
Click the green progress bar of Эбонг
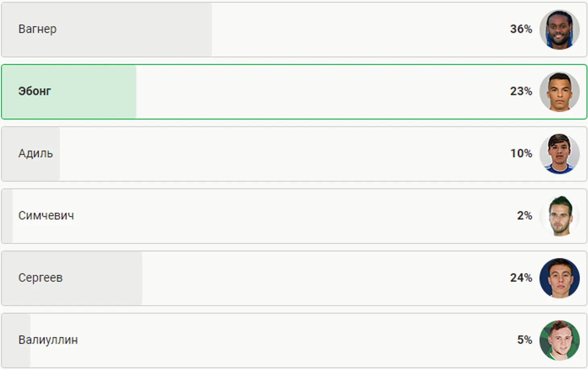[69, 92]
